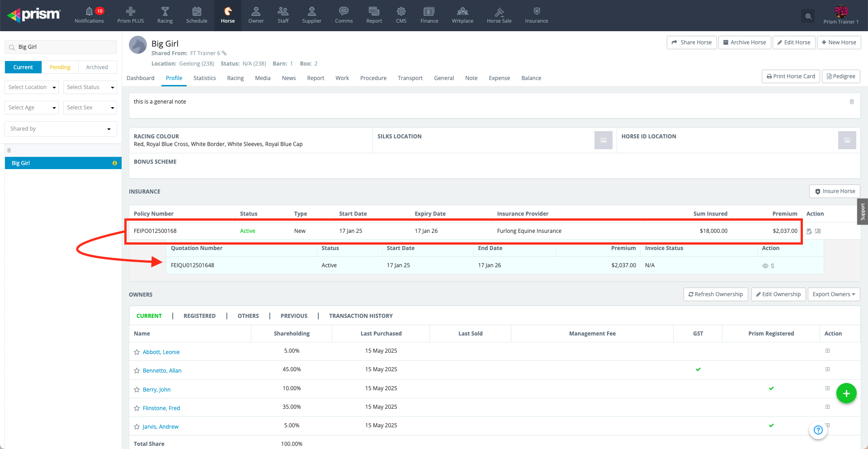Switch to the Statistics tab

coord(204,78)
